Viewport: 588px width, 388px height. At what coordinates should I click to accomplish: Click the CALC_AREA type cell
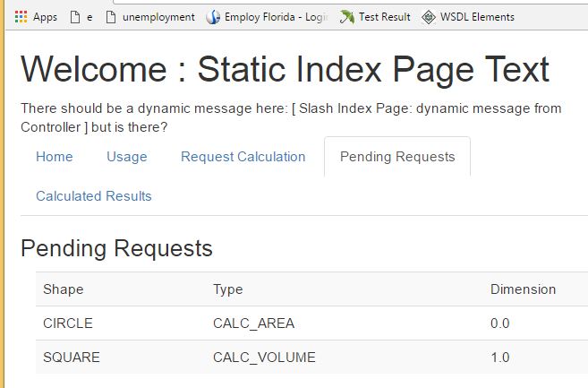click(253, 323)
